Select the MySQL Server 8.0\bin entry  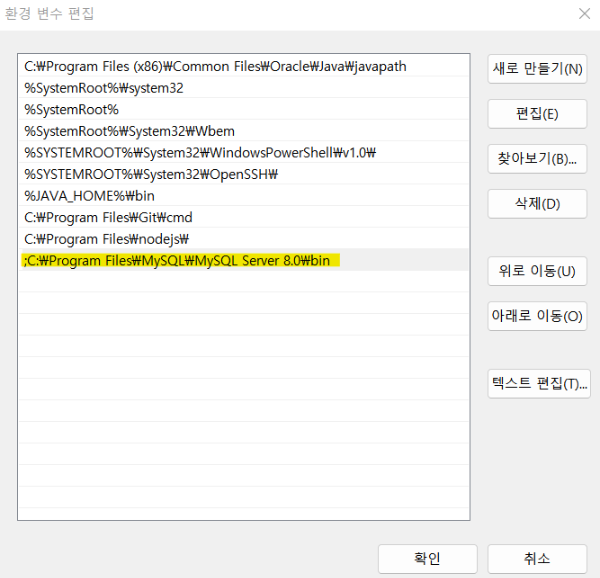[244, 261]
